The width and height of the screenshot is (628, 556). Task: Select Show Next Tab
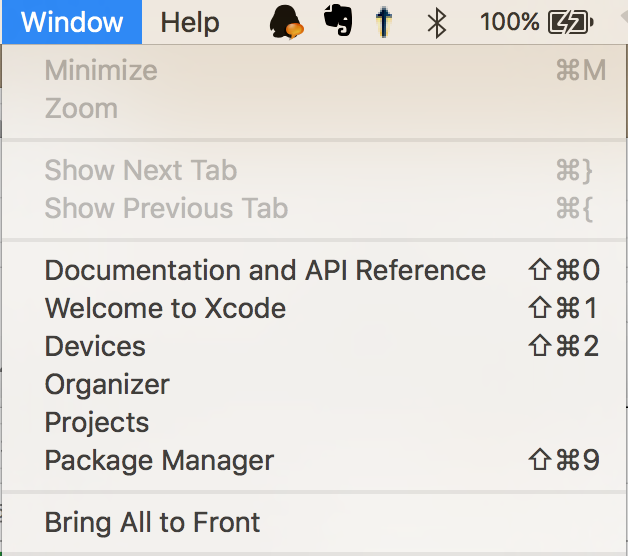point(314,170)
